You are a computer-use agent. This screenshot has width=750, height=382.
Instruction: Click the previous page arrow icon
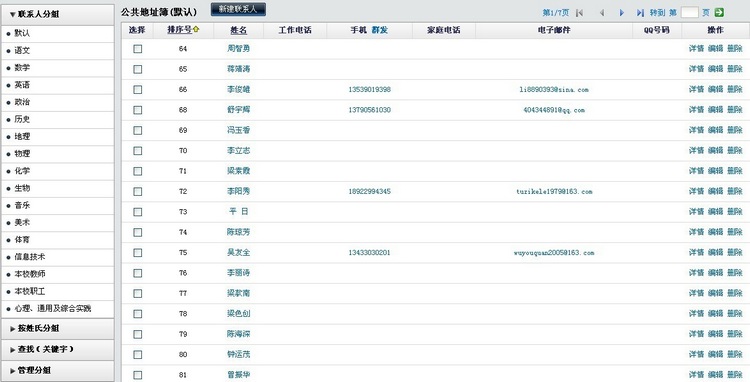[x=602, y=13]
